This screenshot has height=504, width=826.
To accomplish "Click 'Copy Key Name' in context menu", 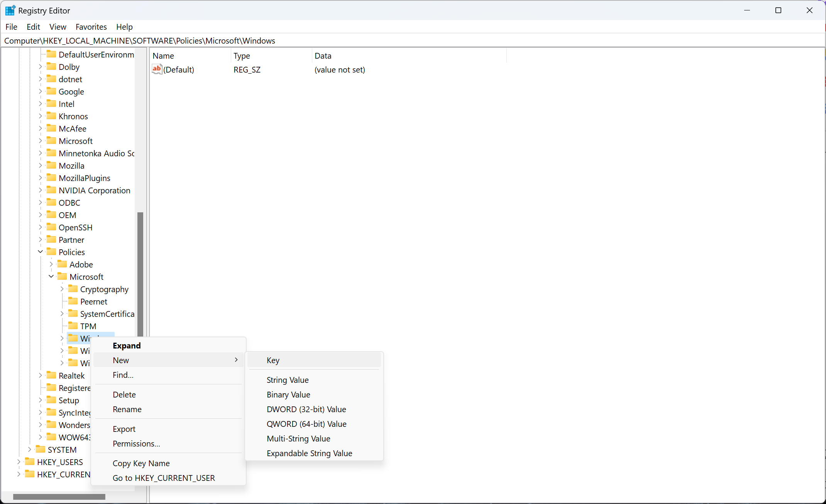I will coord(140,463).
